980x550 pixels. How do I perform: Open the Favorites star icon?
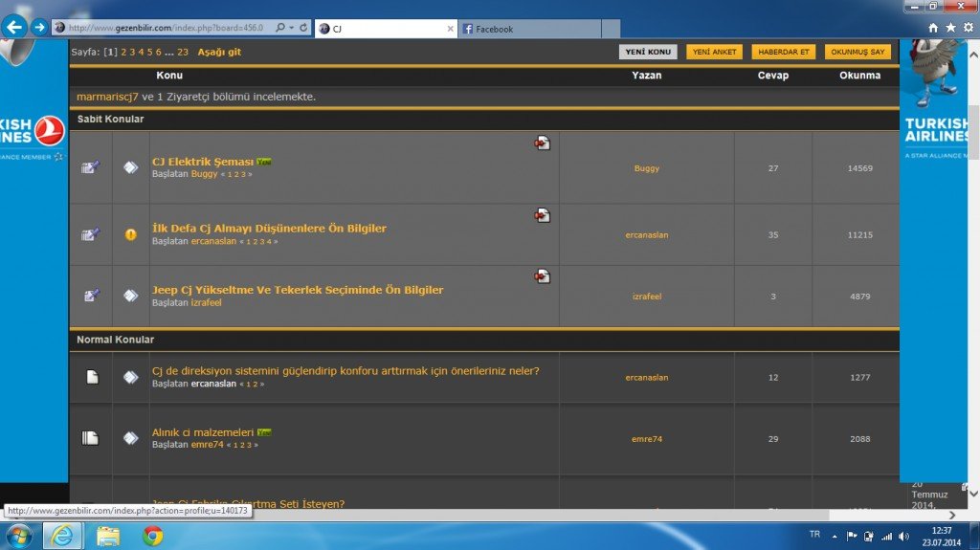pos(950,29)
